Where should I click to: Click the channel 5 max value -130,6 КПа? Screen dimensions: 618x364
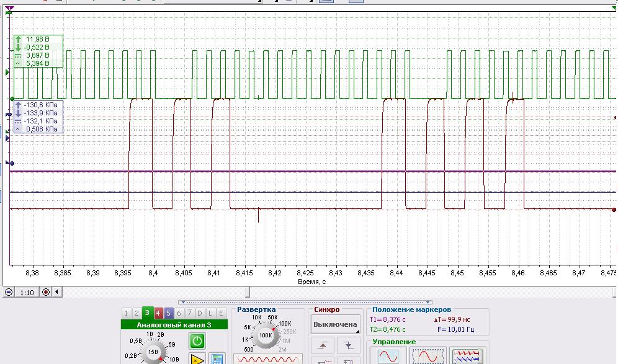(x=40, y=105)
